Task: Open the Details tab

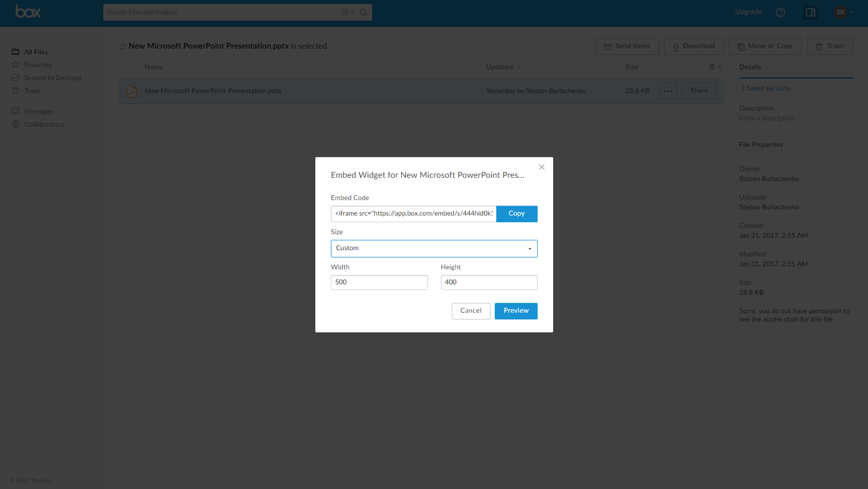Action: [x=750, y=67]
